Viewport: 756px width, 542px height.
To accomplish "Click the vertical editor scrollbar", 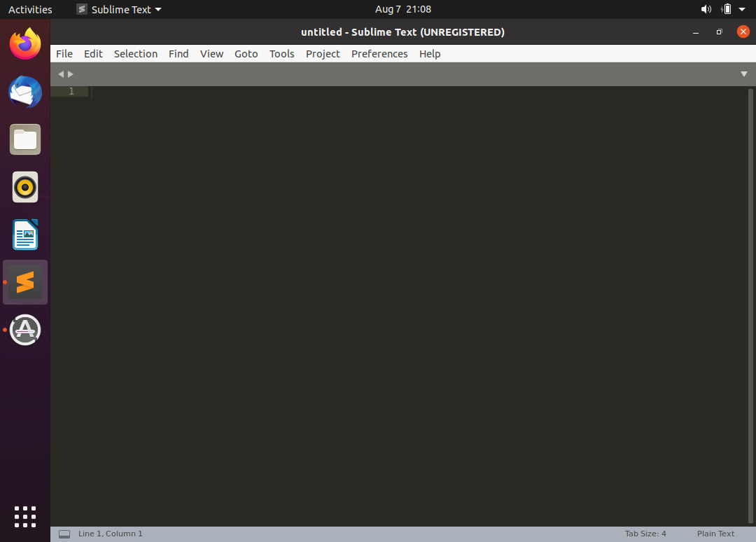I will point(750,306).
